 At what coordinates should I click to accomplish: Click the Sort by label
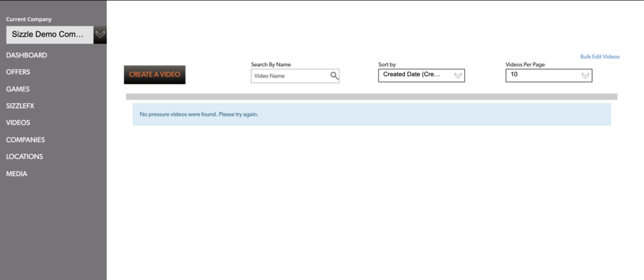tap(387, 65)
